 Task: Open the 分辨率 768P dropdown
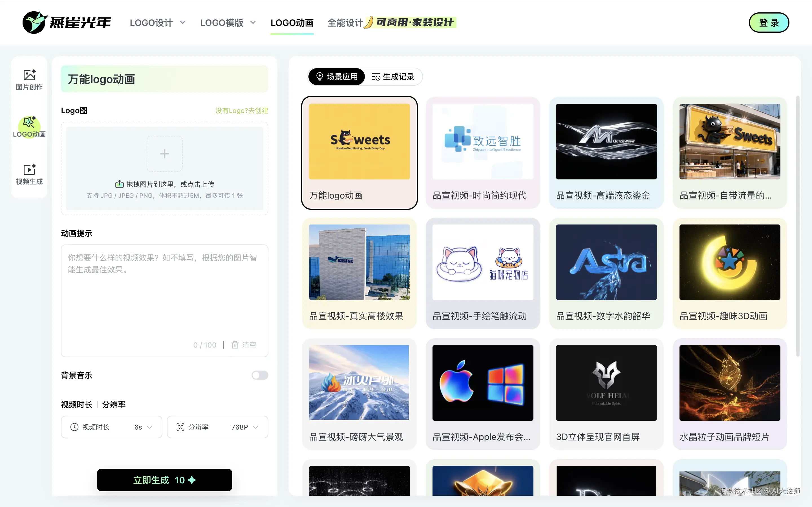(x=245, y=427)
